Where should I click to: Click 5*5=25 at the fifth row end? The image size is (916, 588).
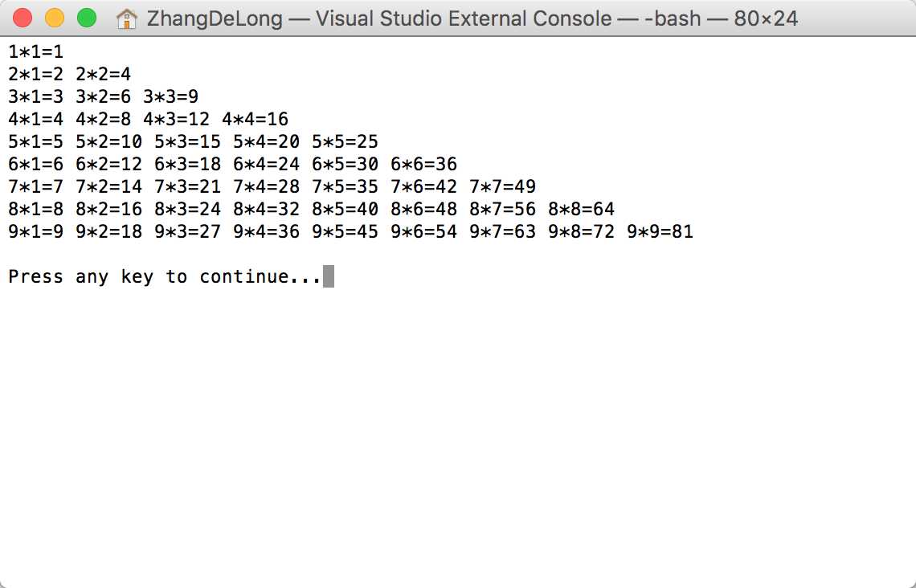(346, 141)
